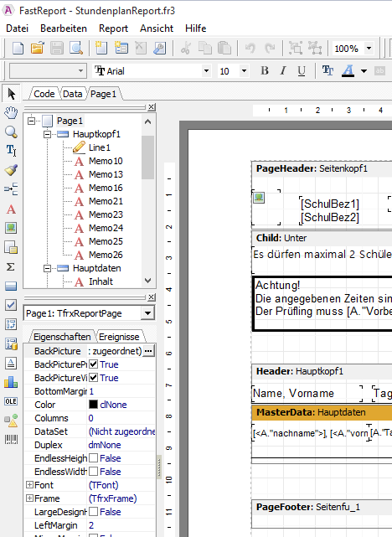392x537 pixels.
Task: Select the picture object in Seitenkopf1
Action: [x=259, y=198]
